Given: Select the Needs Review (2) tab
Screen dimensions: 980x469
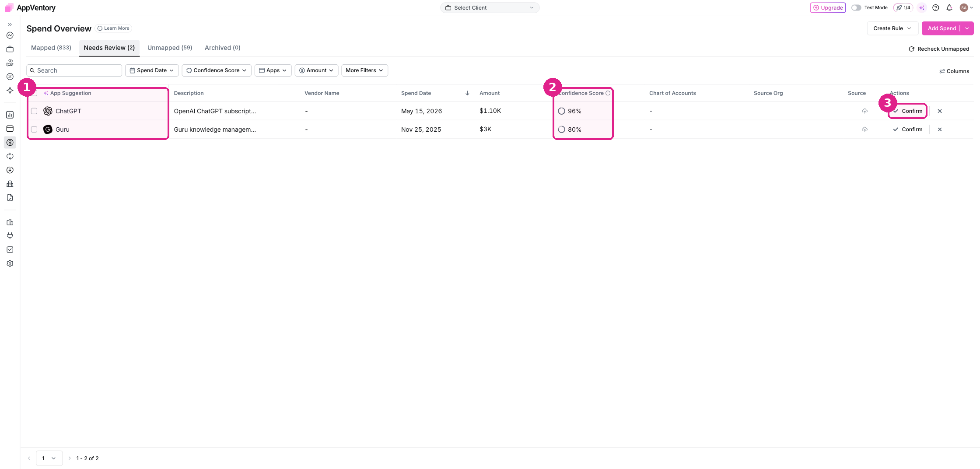Looking at the screenshot, I should pos(109,48).
